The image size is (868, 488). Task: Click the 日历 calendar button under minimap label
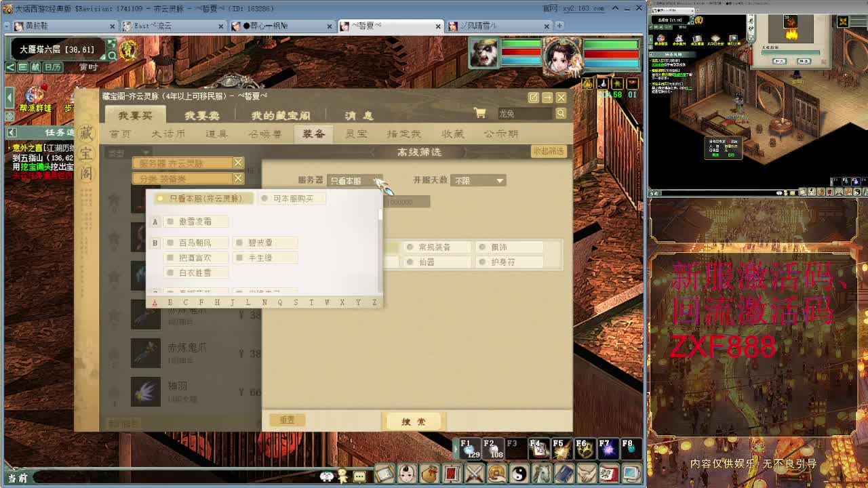[x=52, y=67]
